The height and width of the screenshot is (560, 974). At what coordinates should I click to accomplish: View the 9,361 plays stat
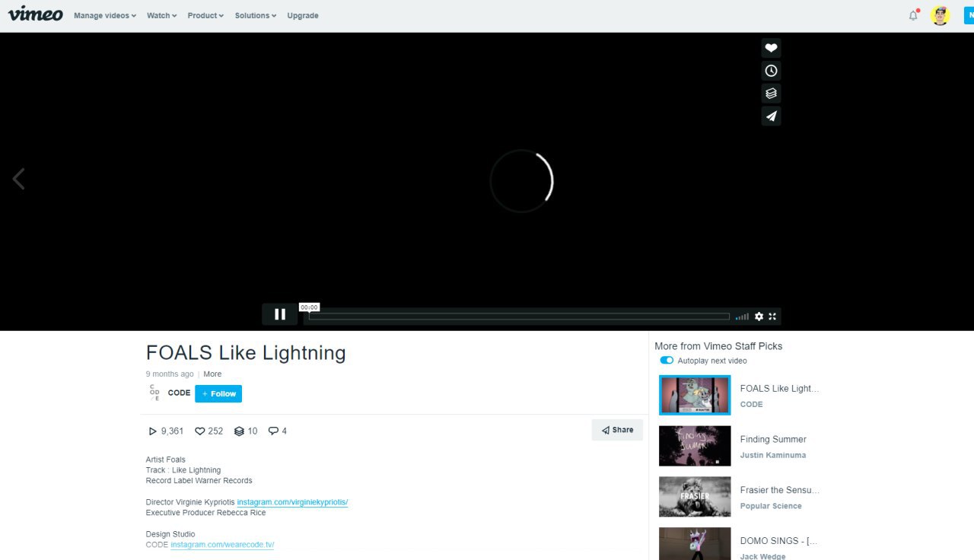166,431
